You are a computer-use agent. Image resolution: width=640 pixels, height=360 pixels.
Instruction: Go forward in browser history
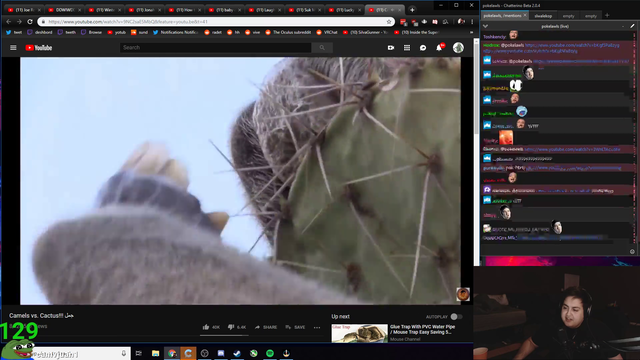pos(19,22)
